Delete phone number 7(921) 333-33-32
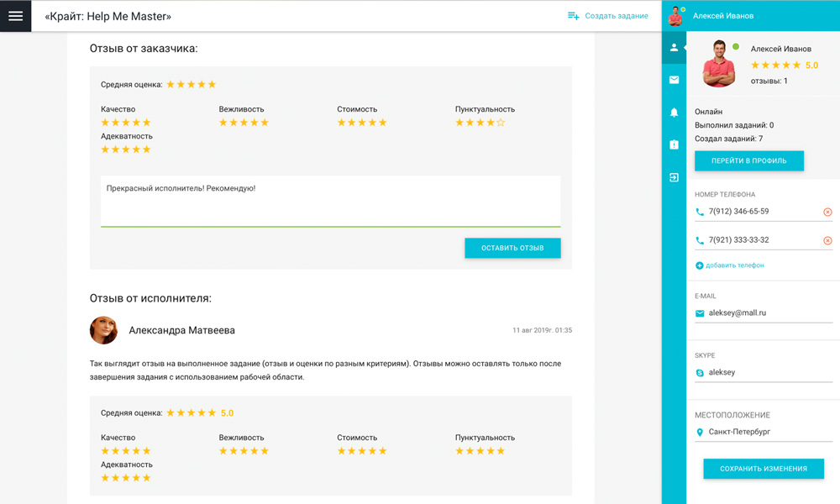The width and height of the screenshot is (840, 504). click(827, 241)
